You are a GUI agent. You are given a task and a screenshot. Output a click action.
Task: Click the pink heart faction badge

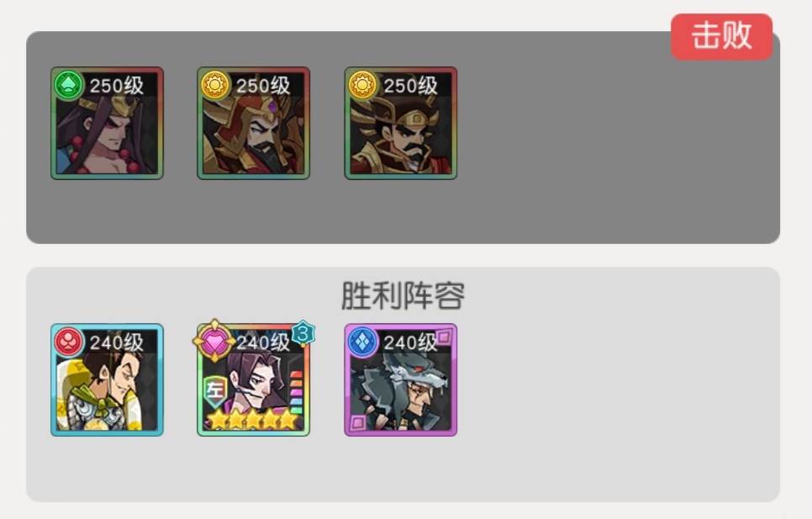coord(214,342)
